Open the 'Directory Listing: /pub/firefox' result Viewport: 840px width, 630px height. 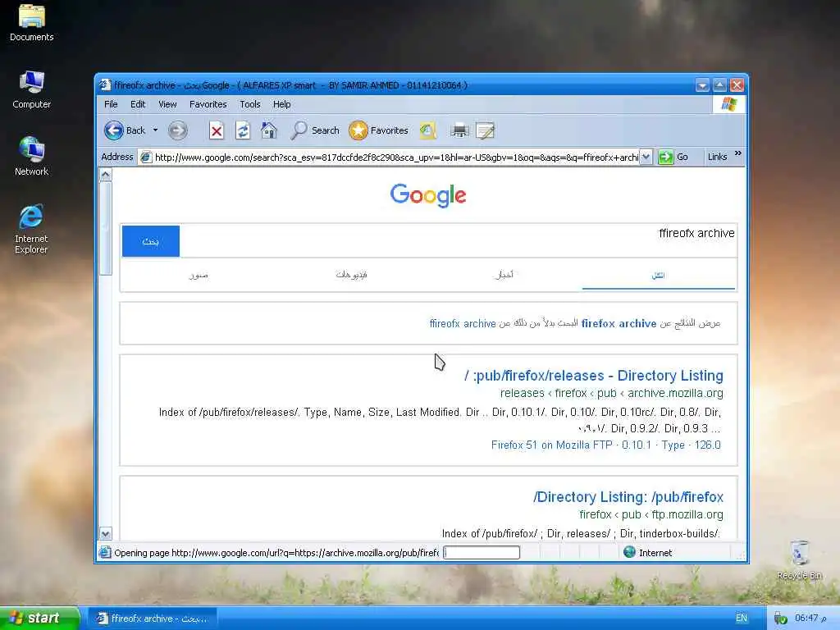tap(628, 497)
